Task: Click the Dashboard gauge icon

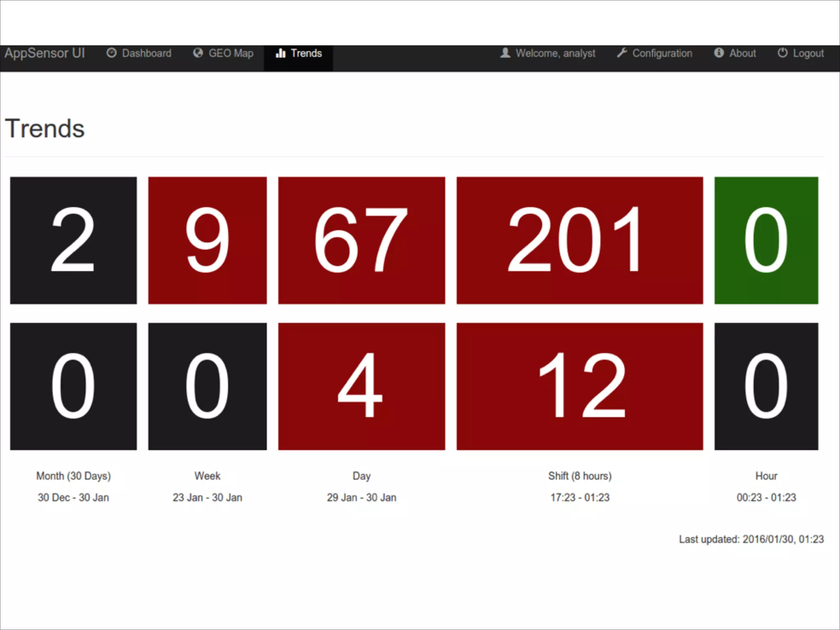Action: pyautogui.click(x=112, y=53)
